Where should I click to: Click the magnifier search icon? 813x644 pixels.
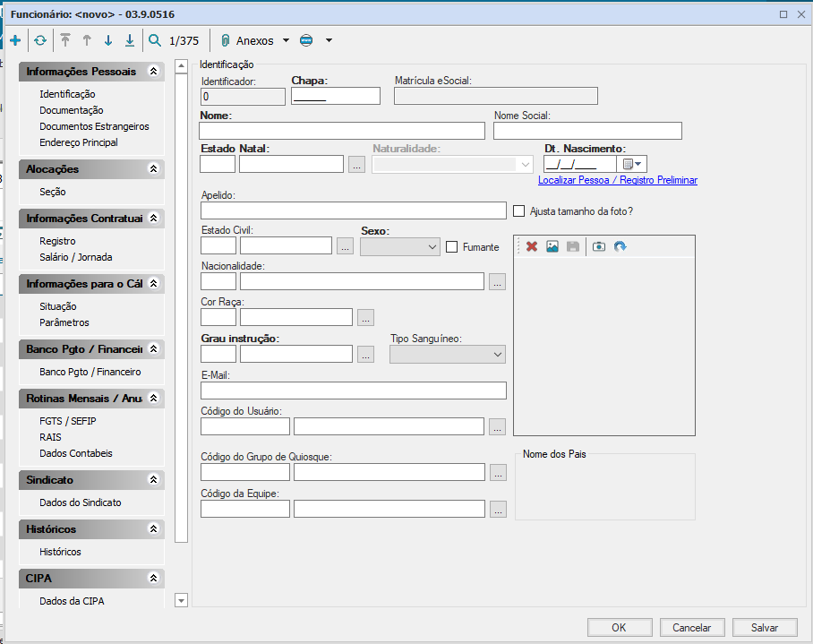tap(155, 40)
